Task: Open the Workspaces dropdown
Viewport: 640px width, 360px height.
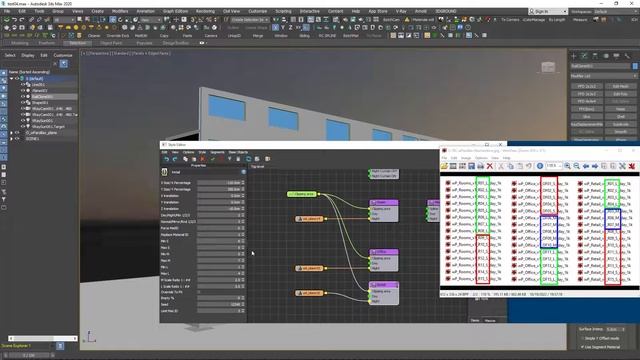Action: pyautogui.click(x=616, y=11)
